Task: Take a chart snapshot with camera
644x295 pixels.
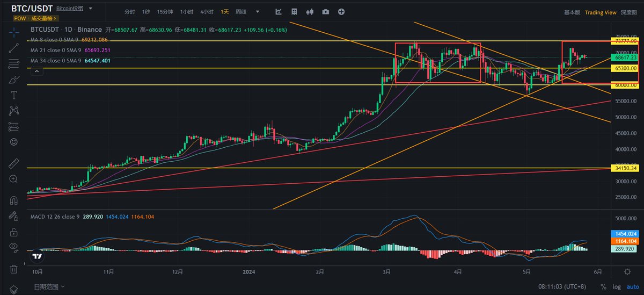Action: tap(326, 12)
